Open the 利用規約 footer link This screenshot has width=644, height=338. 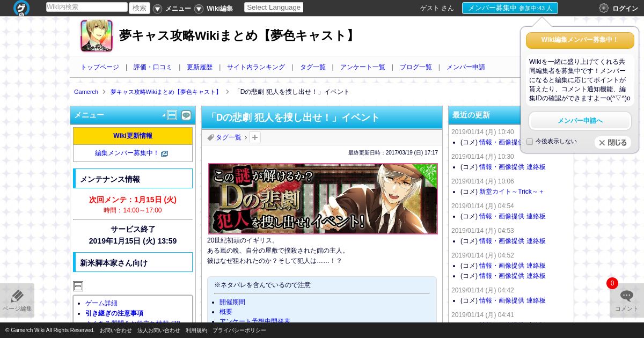(196, 330)
